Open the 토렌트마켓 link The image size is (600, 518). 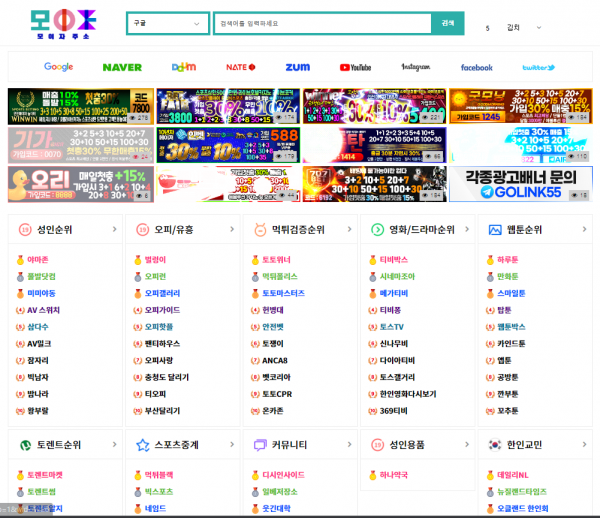45,476
